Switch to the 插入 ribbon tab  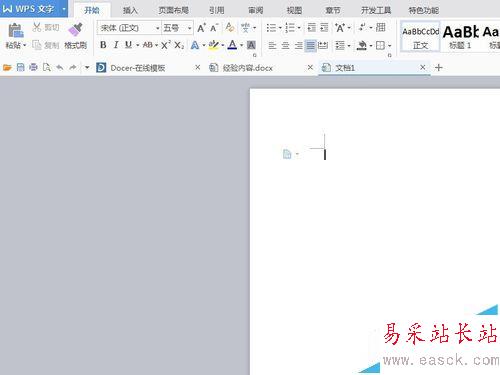pyautogui.click(x=130, y=10)
